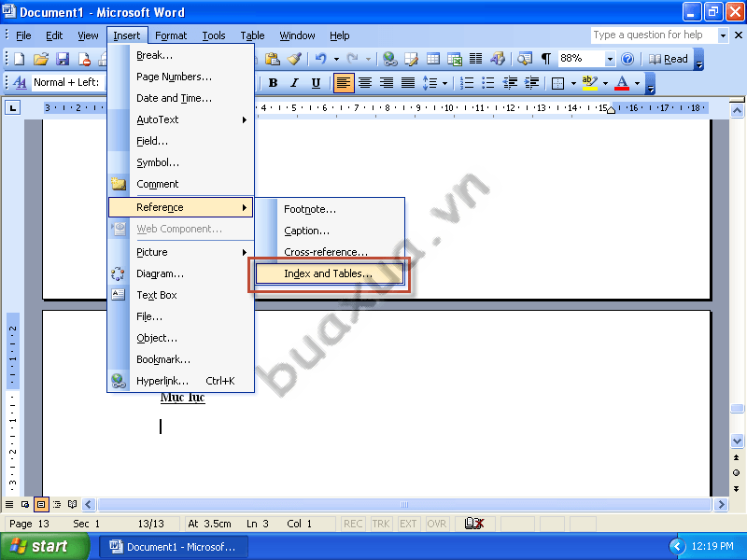Click the tab selector at ruler corner
The width and height of the screenshot is (747, 560).
[x=13, y=108]
